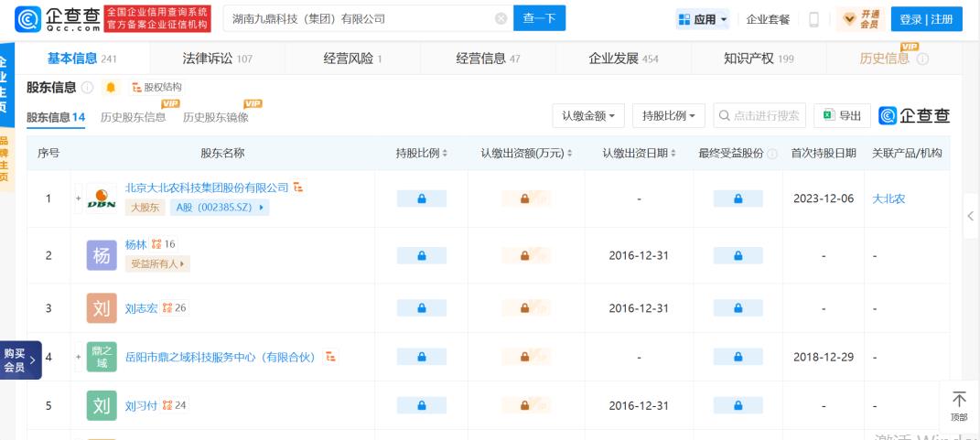Click the 查一下 search button
The height and width of the screenshot is (440, 980).
pyautogui.click(x=539, y=18)
